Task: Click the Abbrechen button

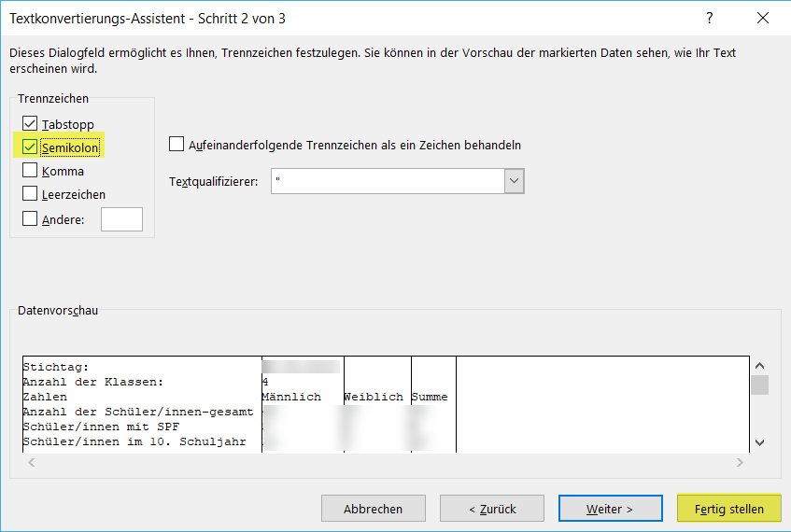Action: 373,509
